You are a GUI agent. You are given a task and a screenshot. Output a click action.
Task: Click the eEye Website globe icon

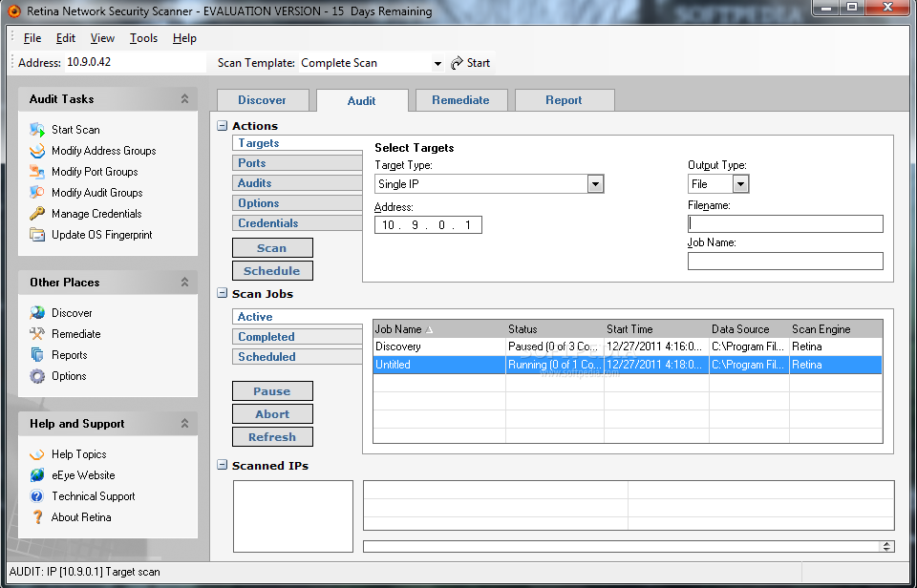(x=37, y=475)
